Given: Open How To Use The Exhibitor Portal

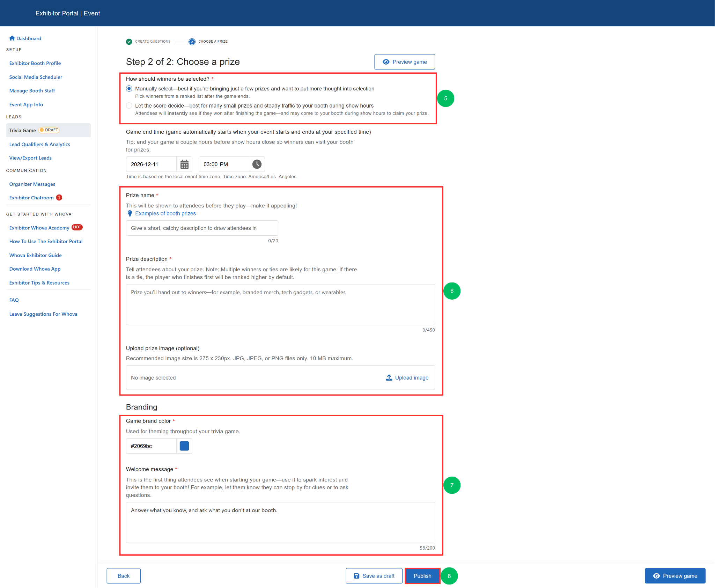Looking at the screenshot, I should tap(46, 241).
